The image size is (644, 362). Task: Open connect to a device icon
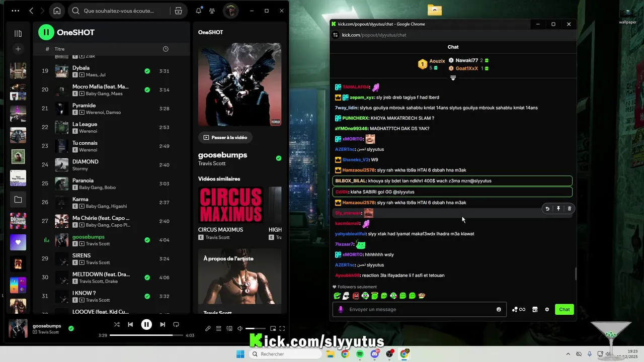click(x=229, y=328)
